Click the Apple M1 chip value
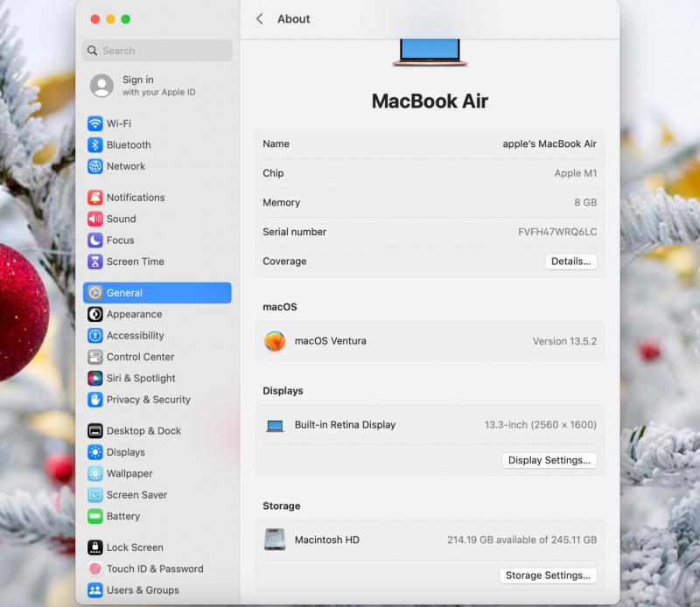Viewport: 700px width, 607px height. tap(576, 173)
